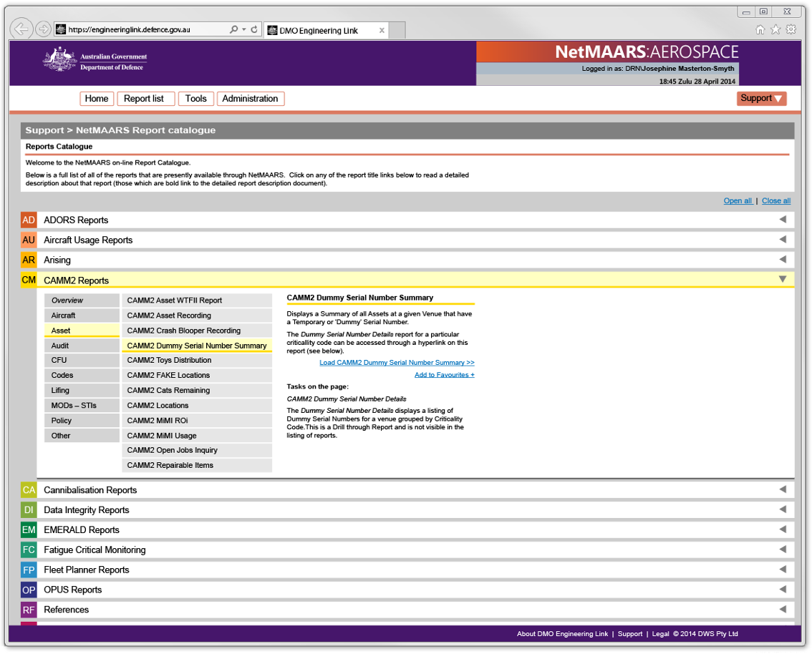Select the Lifing sub-category
This screenshot has width=812, height=654.
click(x=82, y=391)
